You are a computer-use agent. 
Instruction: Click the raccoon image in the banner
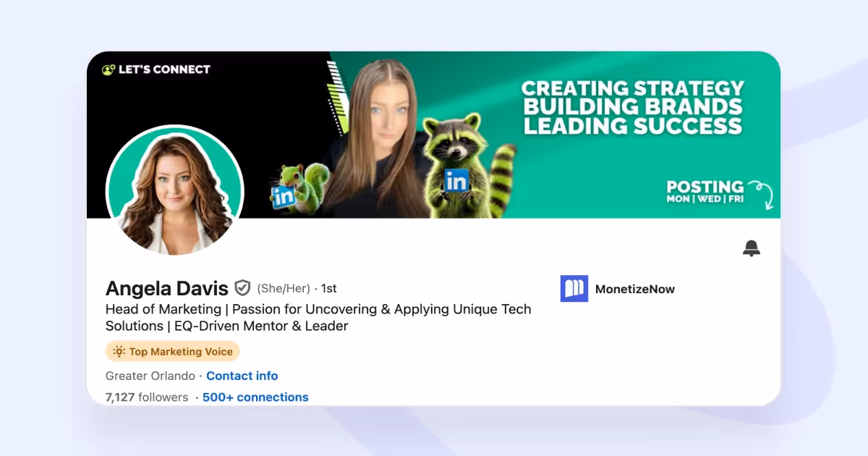click(x=469, y=165)
